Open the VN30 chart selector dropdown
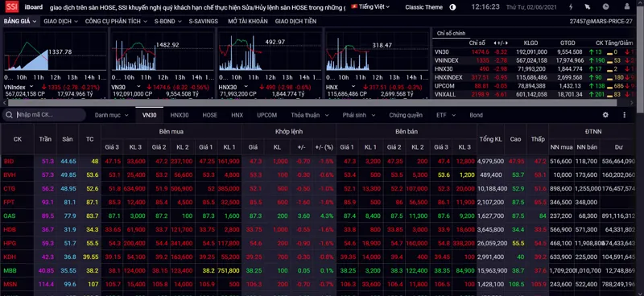The image size is (644, 296). pos(138,87)
